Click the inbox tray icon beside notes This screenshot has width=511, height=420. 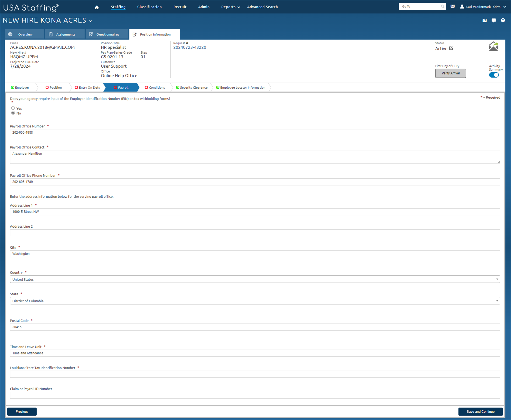(484, 20)
